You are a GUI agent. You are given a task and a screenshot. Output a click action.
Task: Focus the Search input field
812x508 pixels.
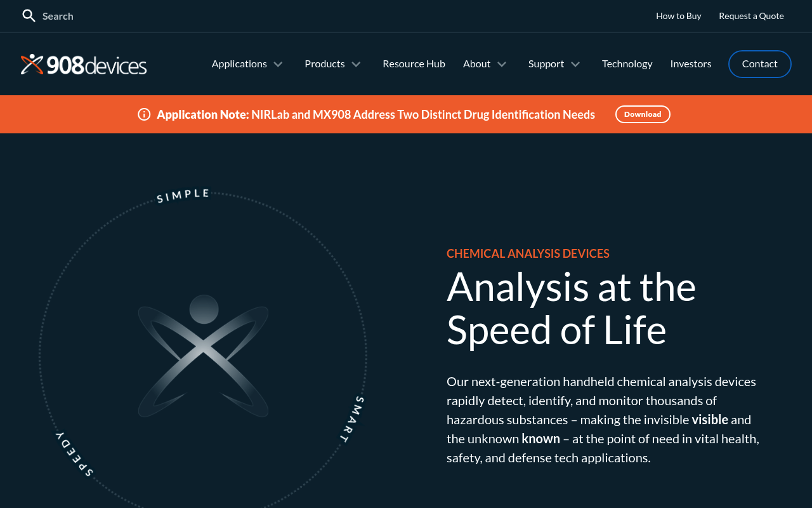pyautogui.click(x=58, y=16)
